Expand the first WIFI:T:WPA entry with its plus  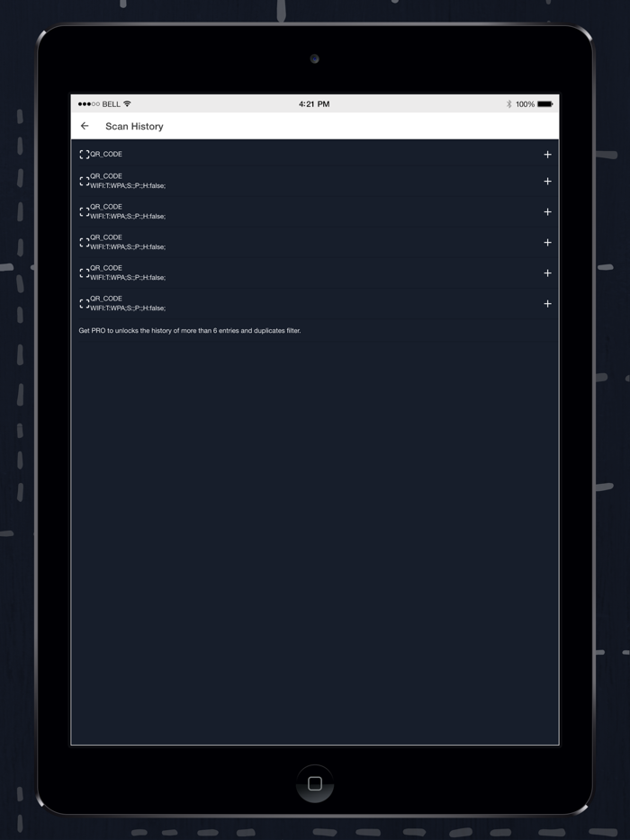(547, 181)
